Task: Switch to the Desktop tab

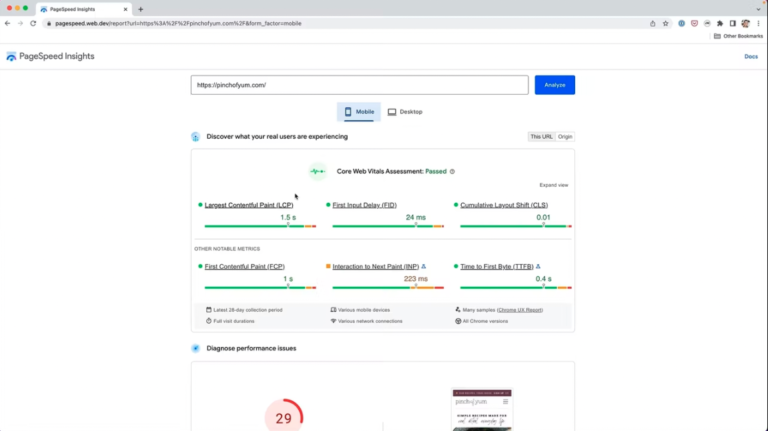Action: click(x=405, y=112)
